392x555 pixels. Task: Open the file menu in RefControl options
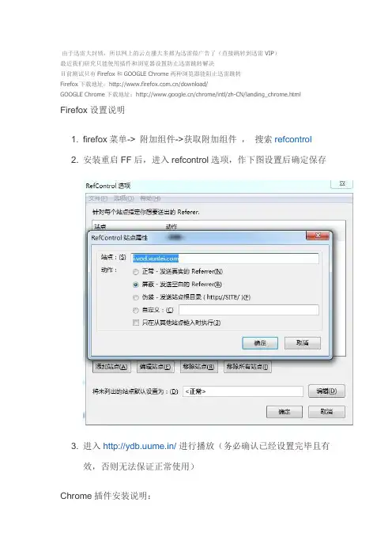click(97, 198)
